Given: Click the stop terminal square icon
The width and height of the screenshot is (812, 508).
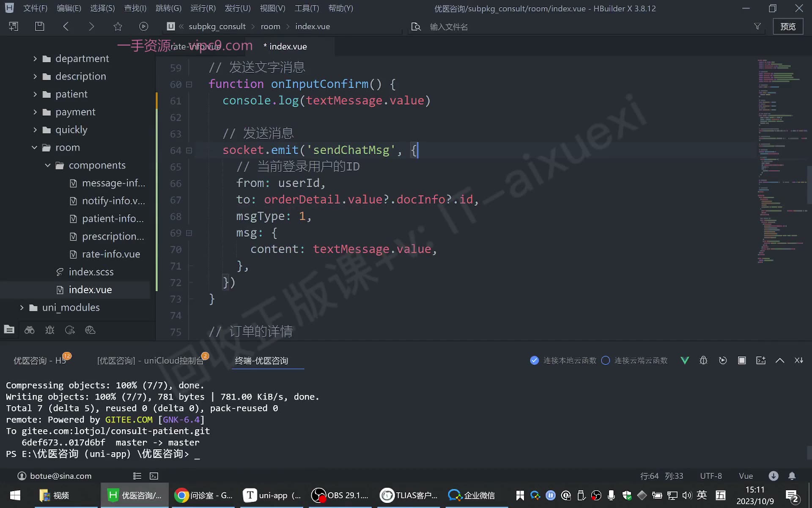Looking at the screenshot, I should pyautogui.click(x=742, y=360).
